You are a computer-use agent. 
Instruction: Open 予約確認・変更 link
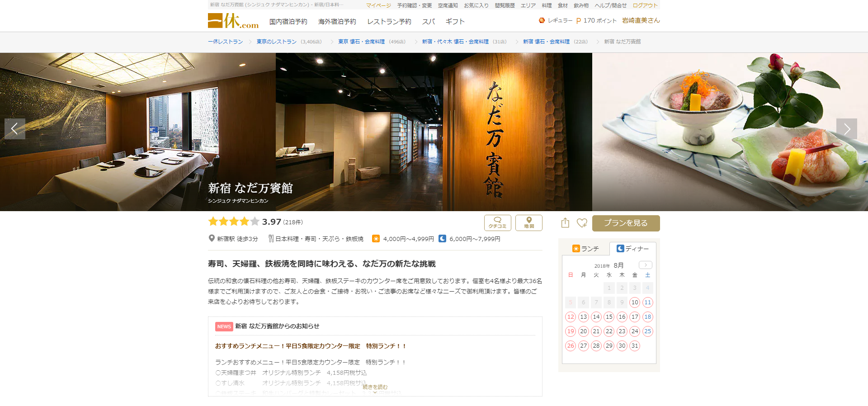(415, 5)
